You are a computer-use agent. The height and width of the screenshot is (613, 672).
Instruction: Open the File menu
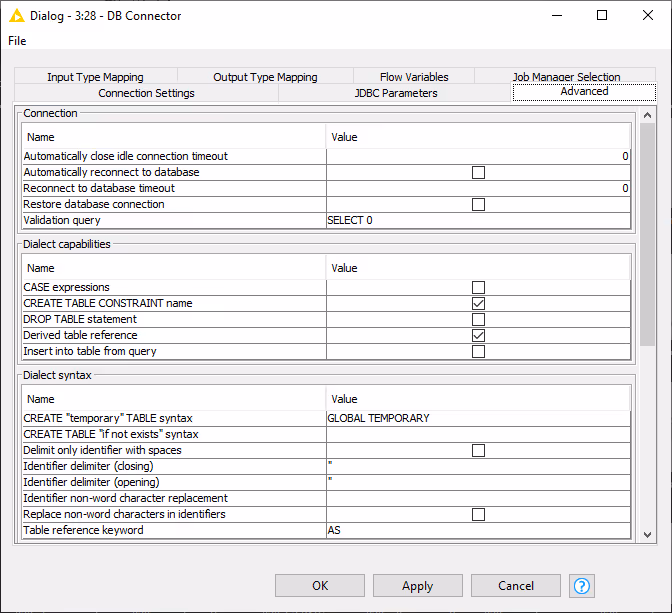[x=17, y=41]
